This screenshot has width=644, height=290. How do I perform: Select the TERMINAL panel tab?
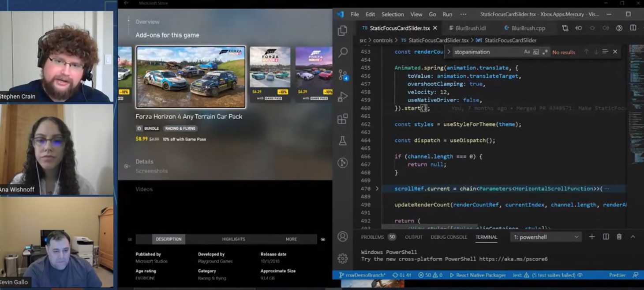(x=487, y=237)
